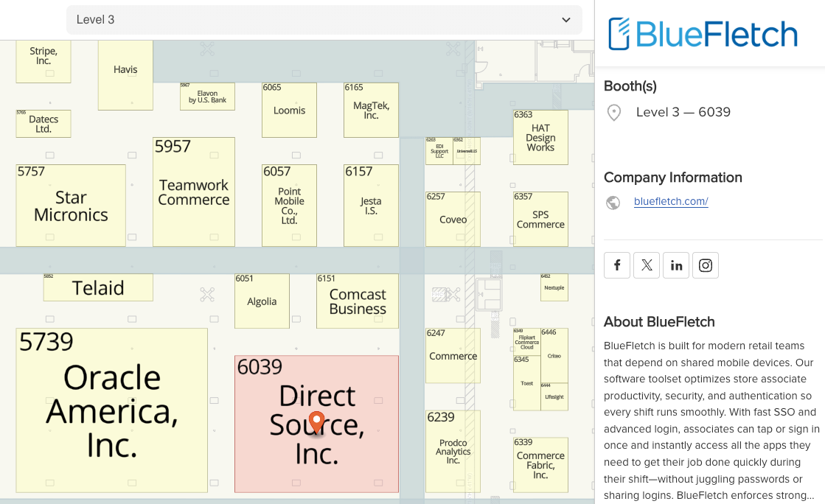Select the Jesta I.S. booth 6157
825x504 pixels.
371,205
